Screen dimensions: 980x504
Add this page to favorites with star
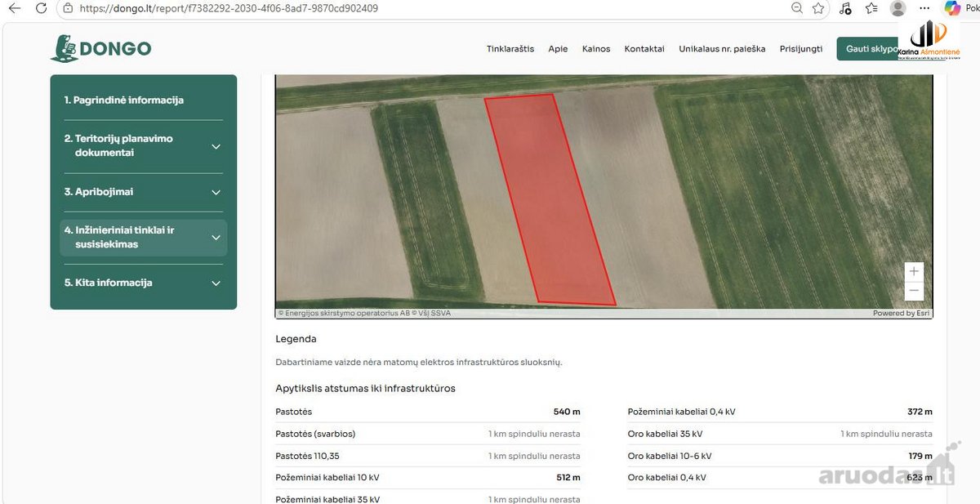point(819,8)
